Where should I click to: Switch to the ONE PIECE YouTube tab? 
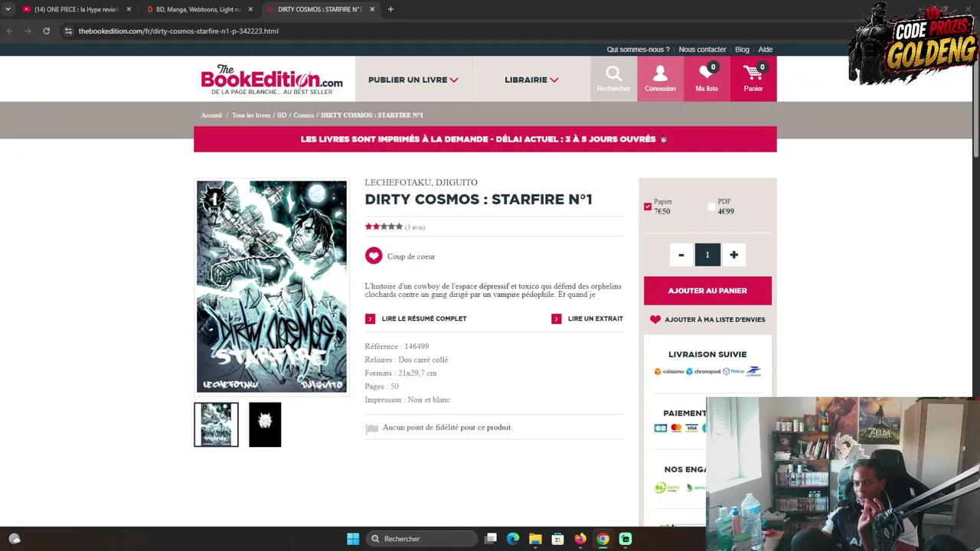point(76,9)
